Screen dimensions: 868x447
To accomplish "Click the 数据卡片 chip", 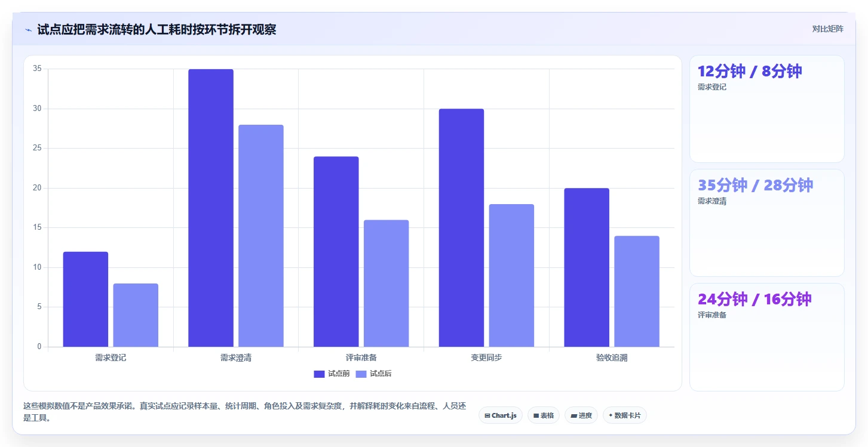I will (625, 415).
